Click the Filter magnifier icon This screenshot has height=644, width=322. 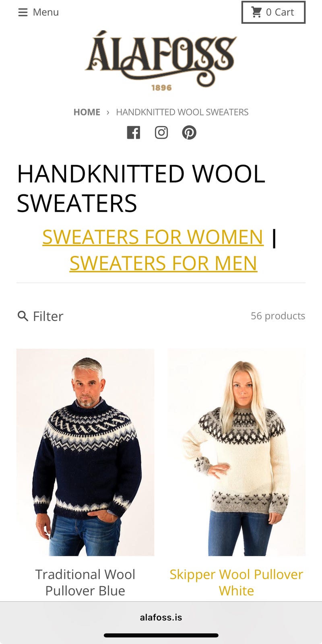(x=23, y=316)
